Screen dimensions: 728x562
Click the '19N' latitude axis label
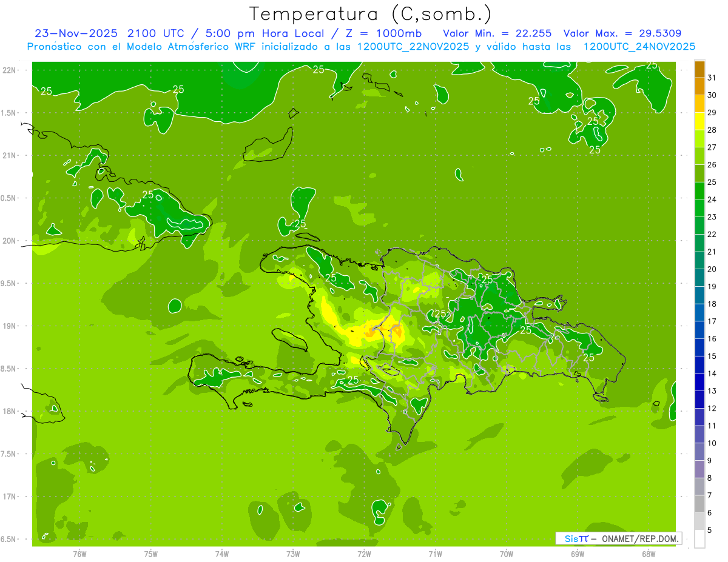[9, 326]
